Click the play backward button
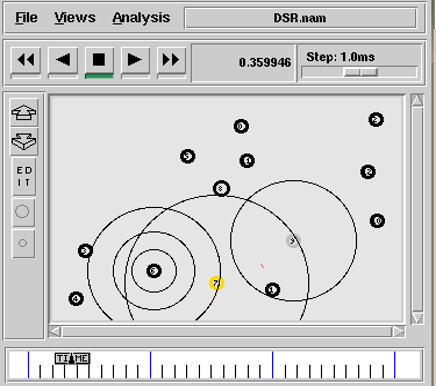The width and height of the screenshot is (436, 386). pyautogui.click(x=63, y=61)
